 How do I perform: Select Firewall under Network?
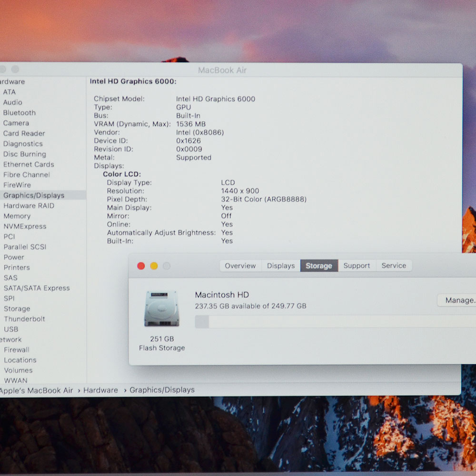pos(17,350)
